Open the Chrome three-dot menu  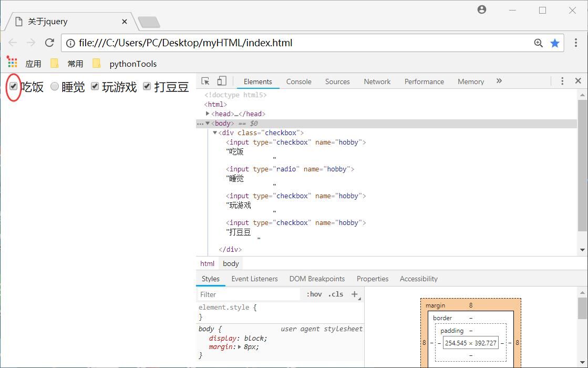(x=576, y=43)
